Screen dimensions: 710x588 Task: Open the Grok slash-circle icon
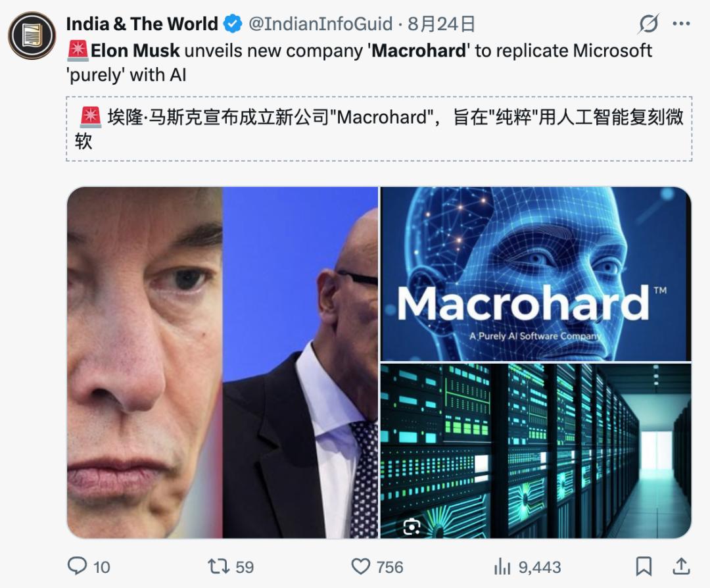tap(648, 24)
